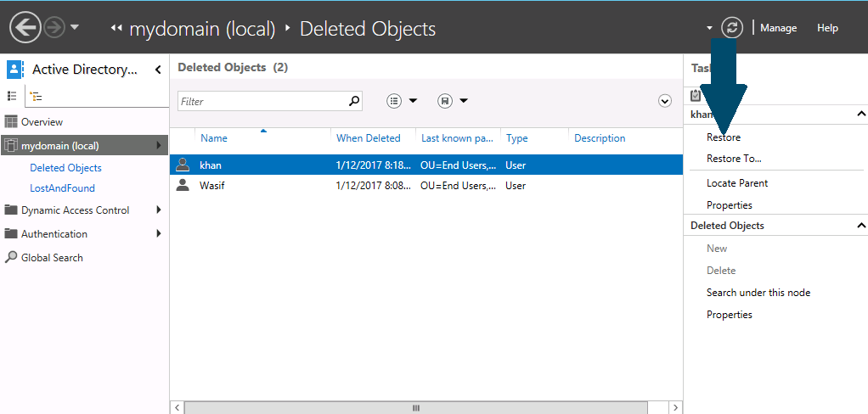The image size is (868, 414).
Task: Expand Authentication submenu arrow
Action: 159,233
